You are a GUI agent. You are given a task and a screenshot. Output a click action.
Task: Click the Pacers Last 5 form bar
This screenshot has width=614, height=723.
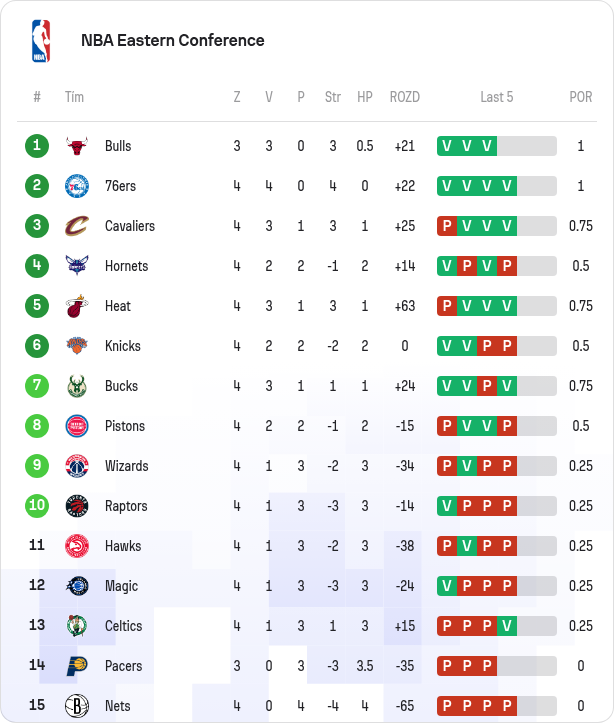496,666
